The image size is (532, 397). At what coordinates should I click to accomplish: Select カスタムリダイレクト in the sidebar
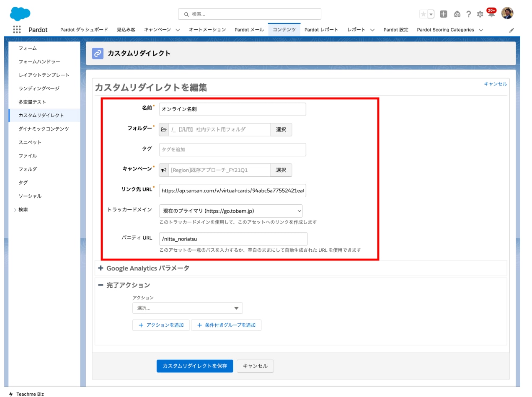pyautogui.click(x=44, y=115)
